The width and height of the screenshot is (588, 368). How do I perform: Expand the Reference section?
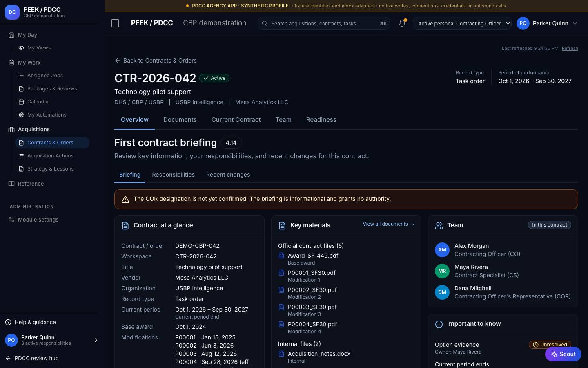point(31,184)
